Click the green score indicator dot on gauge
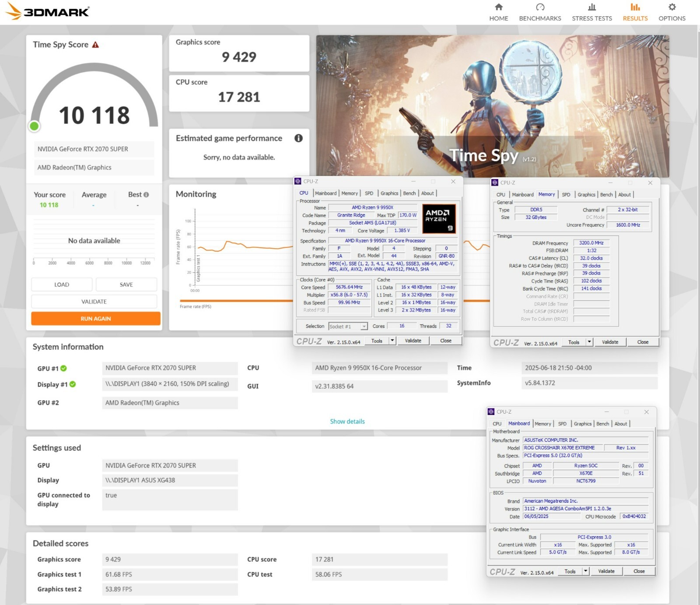 point(34,126)
